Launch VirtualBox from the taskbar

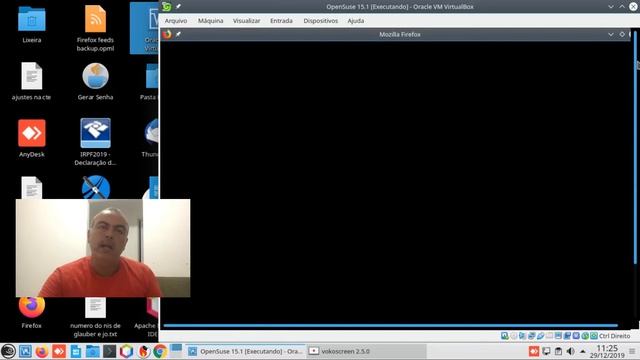coord(25,351)
